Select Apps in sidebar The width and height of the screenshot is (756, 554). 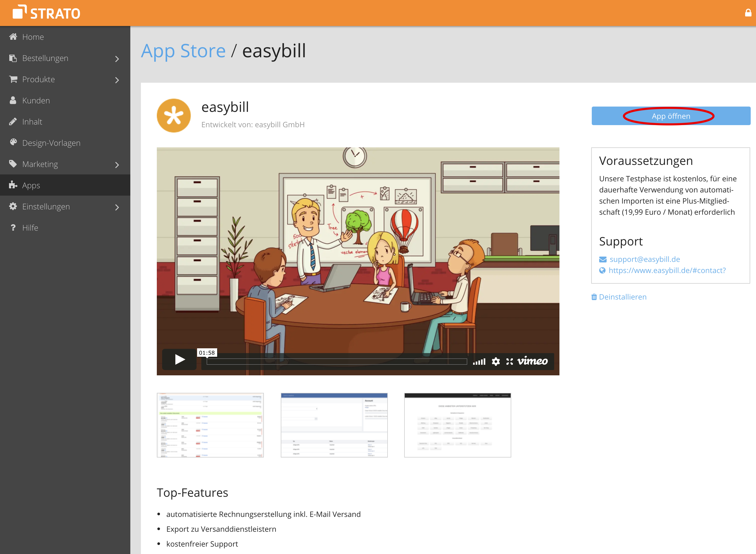65,185
